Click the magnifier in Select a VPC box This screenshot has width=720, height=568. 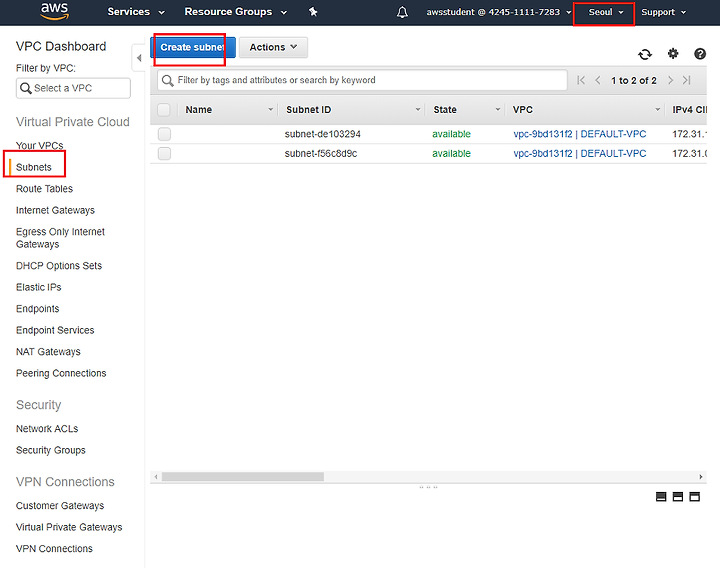click(26, 88)
